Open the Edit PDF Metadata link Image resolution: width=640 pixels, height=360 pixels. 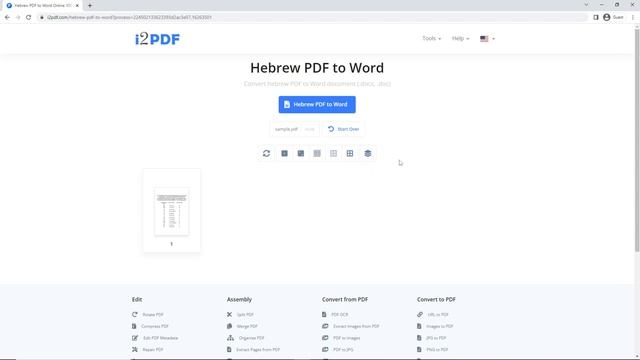coord(160,338)
